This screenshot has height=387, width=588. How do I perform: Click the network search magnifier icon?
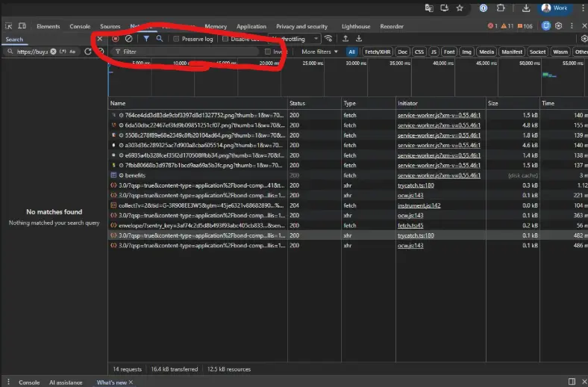click(160, 38)
